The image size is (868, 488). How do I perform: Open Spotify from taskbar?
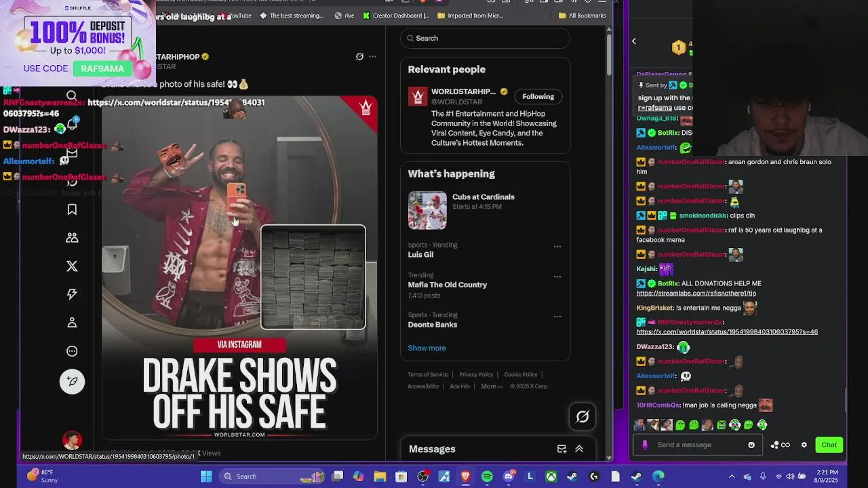487,476
